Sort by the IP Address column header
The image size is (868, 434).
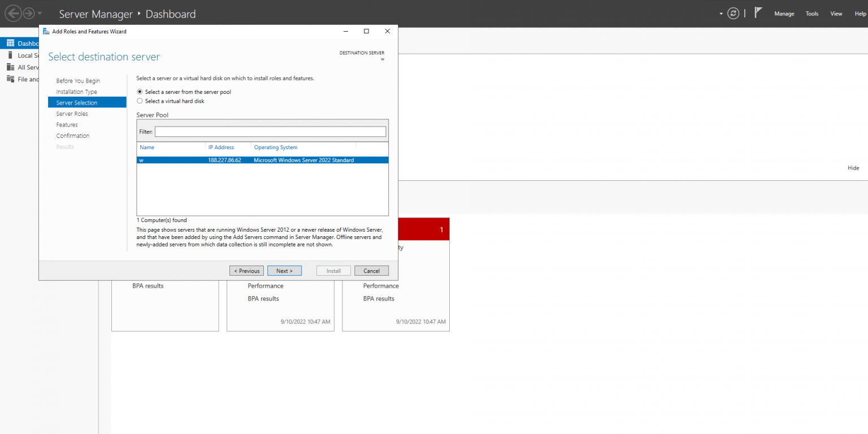pyautogui.click(x=220, y=147)
